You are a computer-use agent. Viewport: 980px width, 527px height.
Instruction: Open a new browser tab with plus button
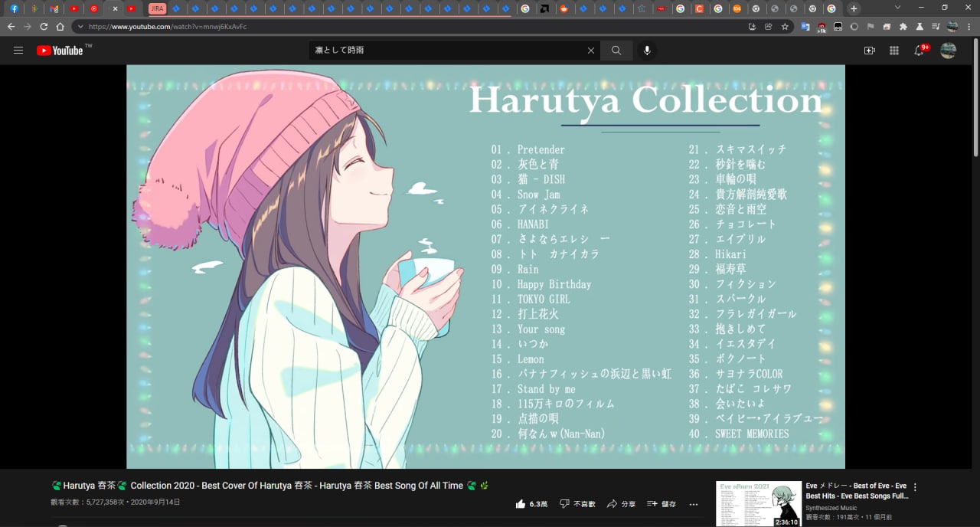click(854, 8)
